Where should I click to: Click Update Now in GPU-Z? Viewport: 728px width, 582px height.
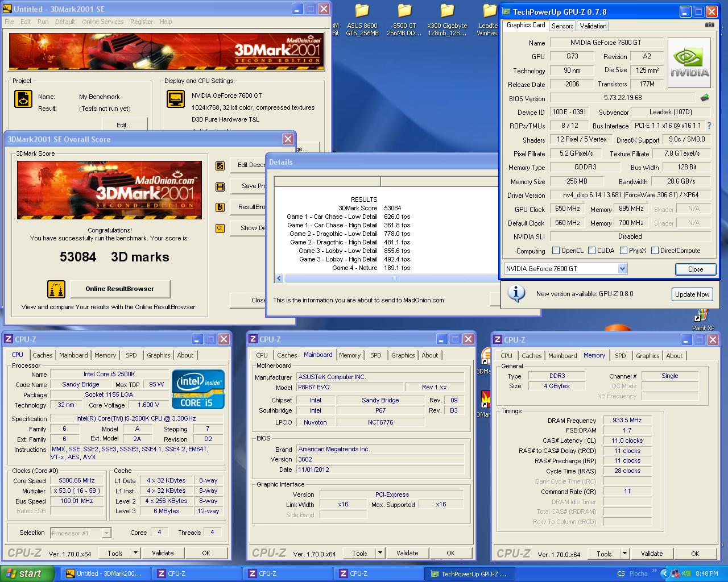pos(692,294)
